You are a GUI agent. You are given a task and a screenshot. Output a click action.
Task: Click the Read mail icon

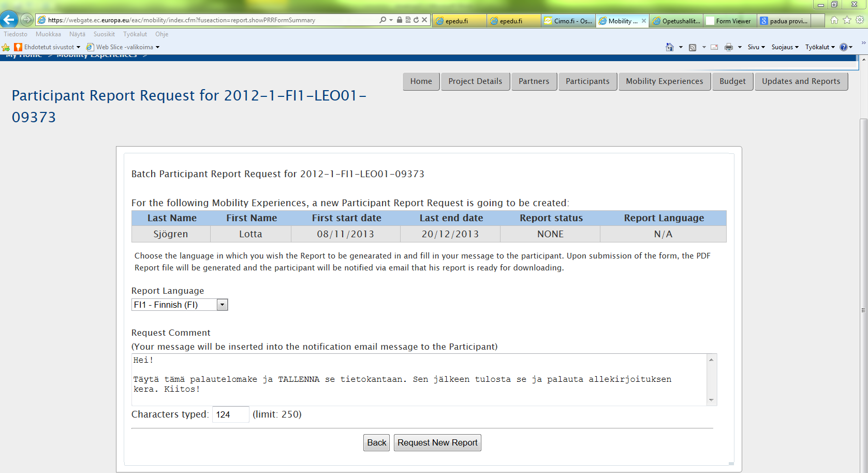(714, 47)
